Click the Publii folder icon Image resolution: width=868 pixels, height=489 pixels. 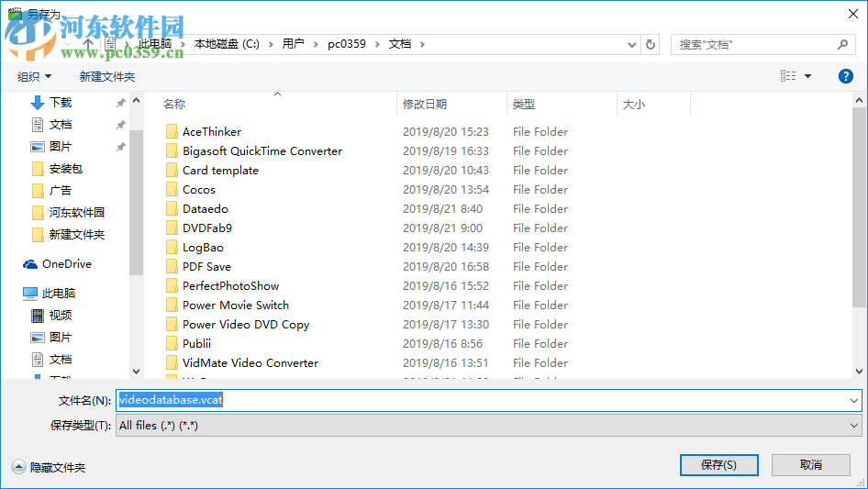[172, 343]
